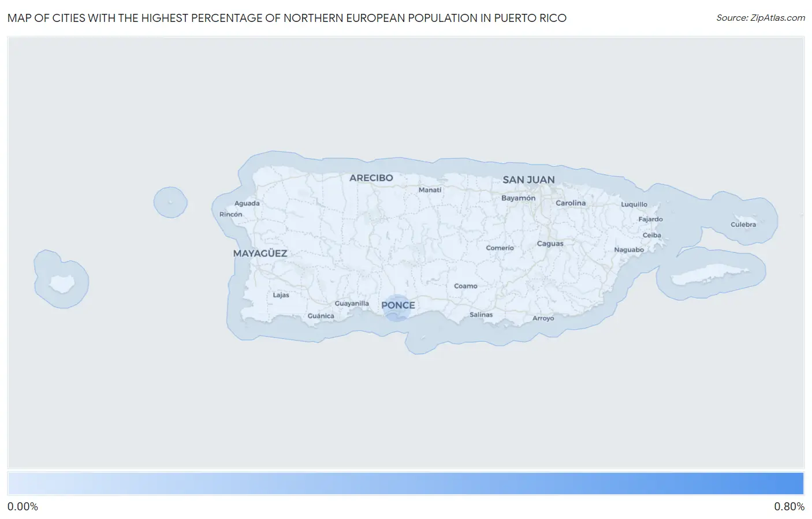Click the MAYAGÜEZ city label

coord(260,253)
